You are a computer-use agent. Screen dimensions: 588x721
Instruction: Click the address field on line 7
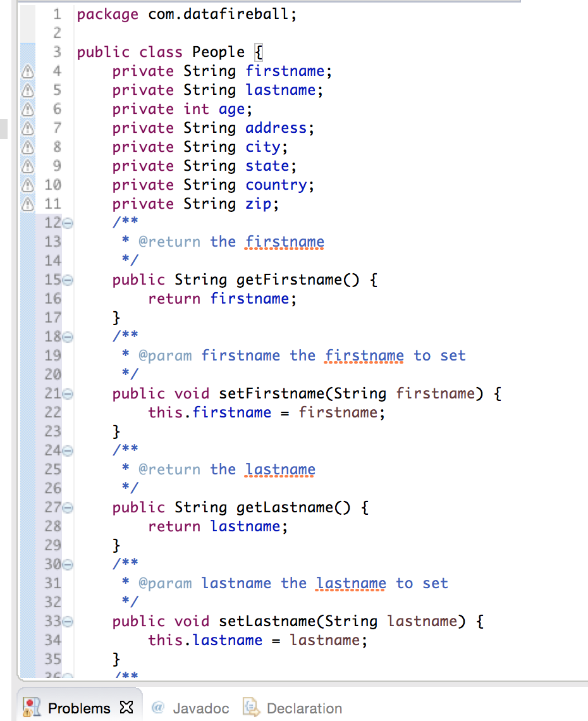(276, 128)
